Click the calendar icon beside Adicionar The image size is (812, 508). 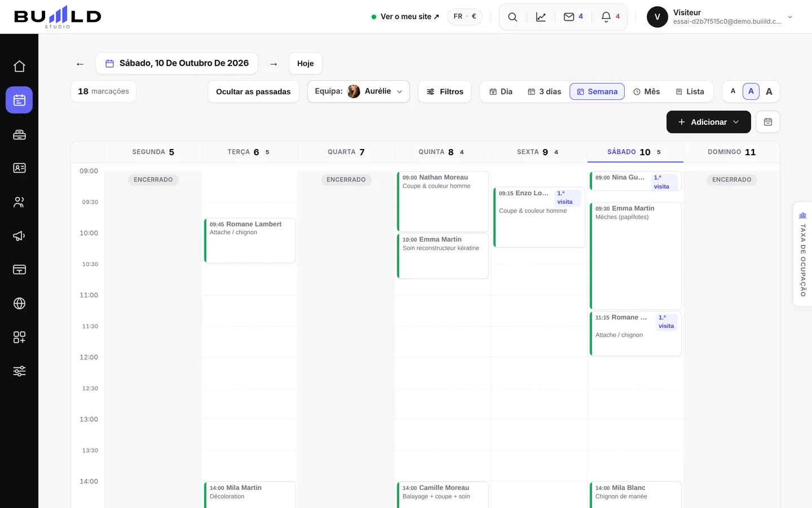(768, 122)
